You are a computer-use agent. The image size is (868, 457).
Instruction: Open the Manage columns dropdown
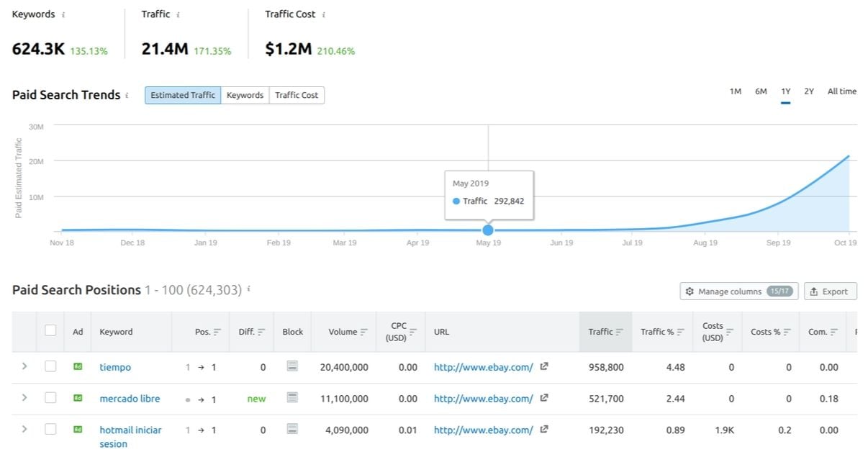click(x=739, y=291)
